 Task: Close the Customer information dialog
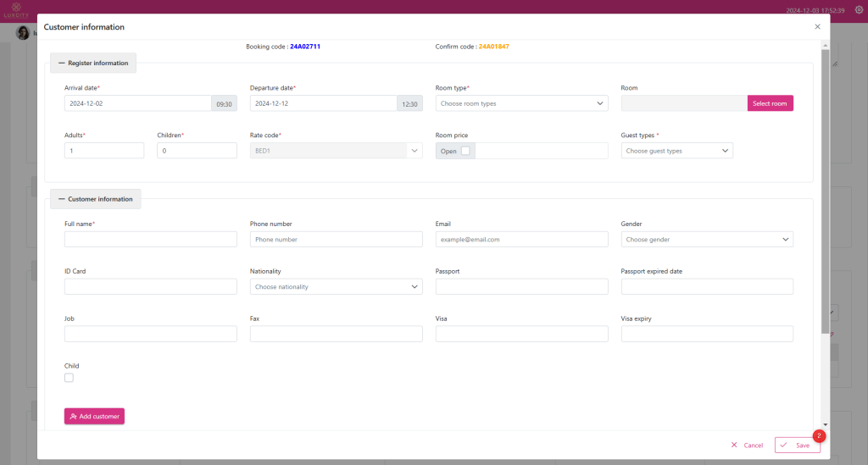click(x=817, y=27)
